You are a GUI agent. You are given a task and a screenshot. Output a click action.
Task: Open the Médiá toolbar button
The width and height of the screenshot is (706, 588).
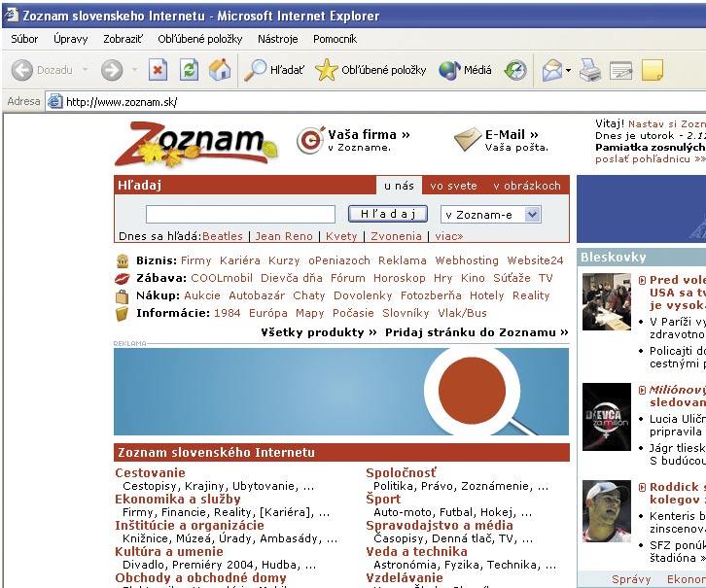(465, 70)
